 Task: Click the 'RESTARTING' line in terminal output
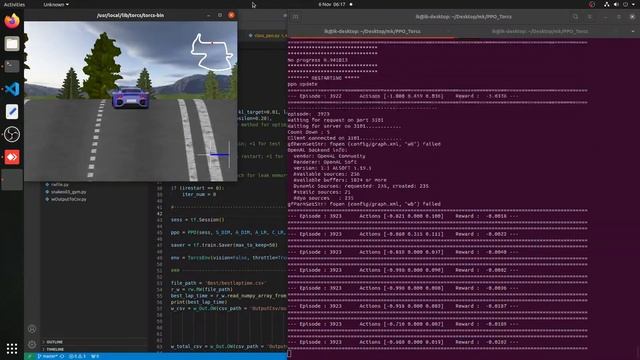324,78
